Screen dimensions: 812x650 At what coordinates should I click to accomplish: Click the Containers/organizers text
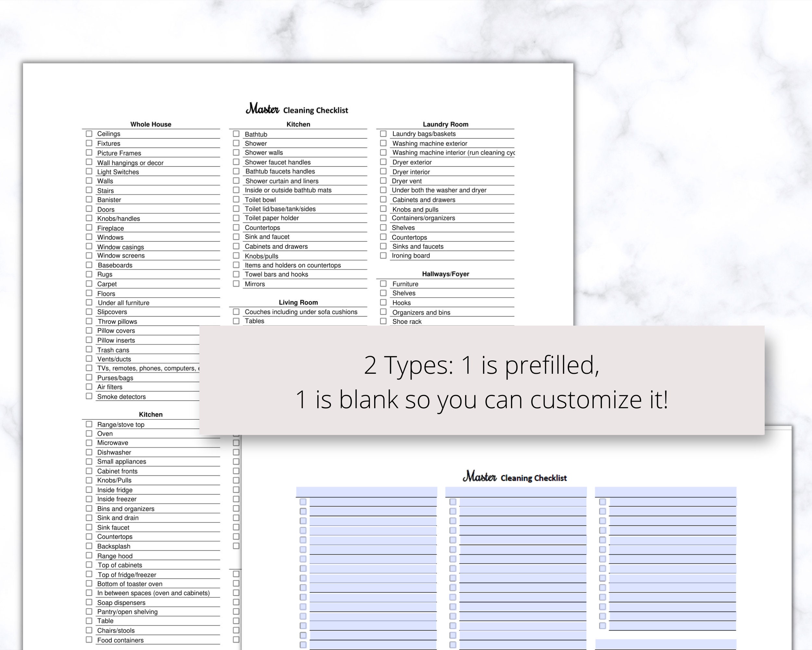tap(423, 218)
